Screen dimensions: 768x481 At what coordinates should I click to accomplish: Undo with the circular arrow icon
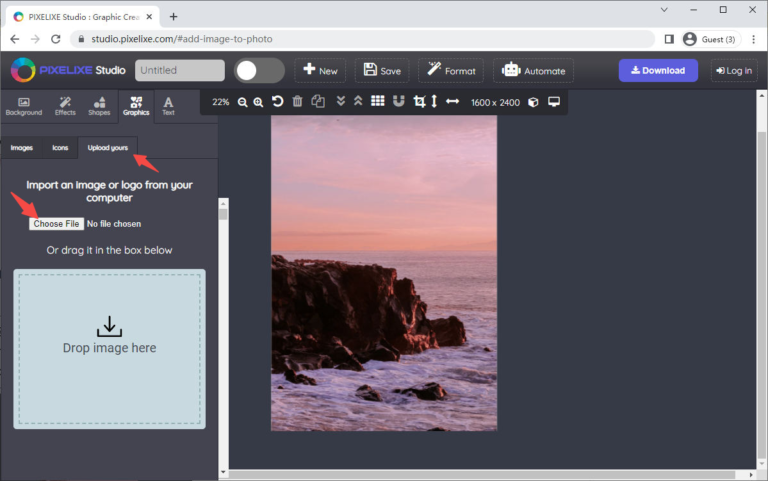[278, 102]
